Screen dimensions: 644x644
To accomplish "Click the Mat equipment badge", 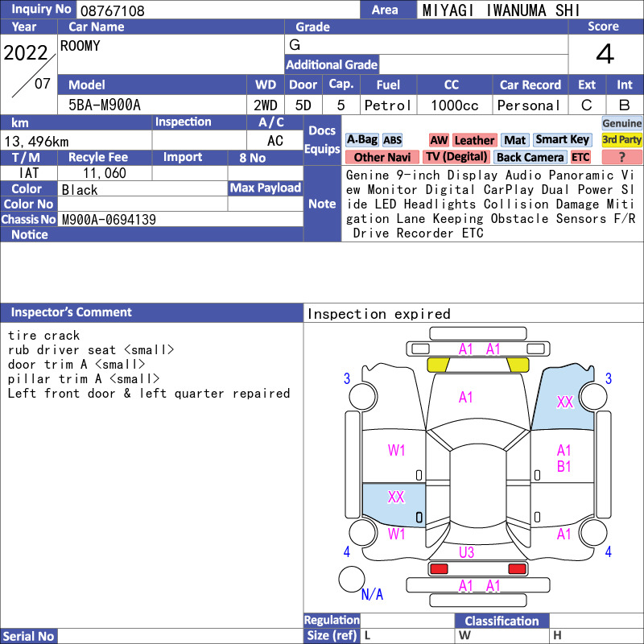I will click(514, 140).
